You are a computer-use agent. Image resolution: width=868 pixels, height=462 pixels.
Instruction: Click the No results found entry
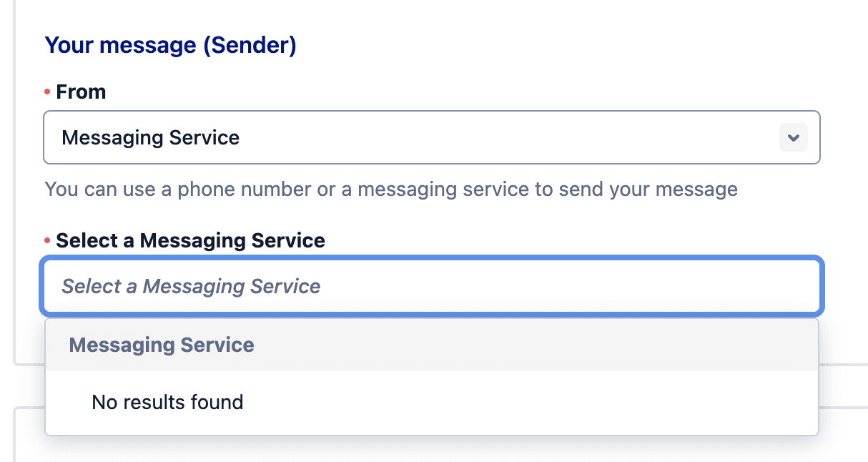pos(167,402)
